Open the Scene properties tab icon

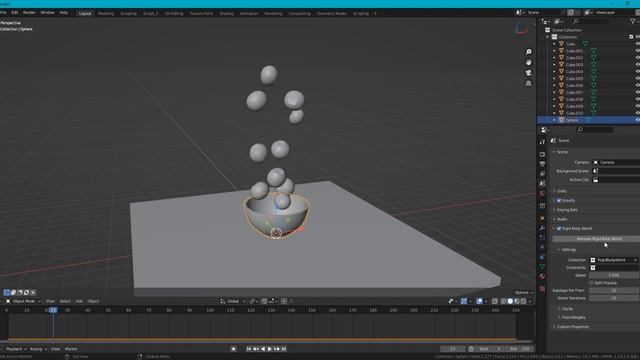pyautogui.click(x=542, y=184)
